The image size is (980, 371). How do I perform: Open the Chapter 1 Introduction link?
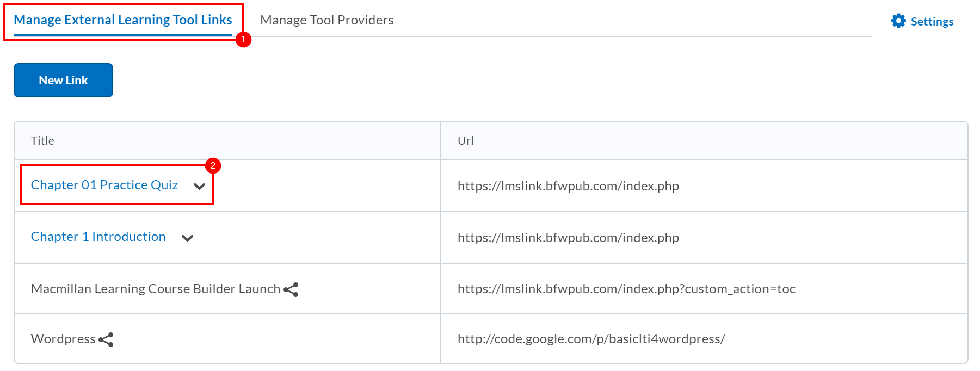(98, 237)
